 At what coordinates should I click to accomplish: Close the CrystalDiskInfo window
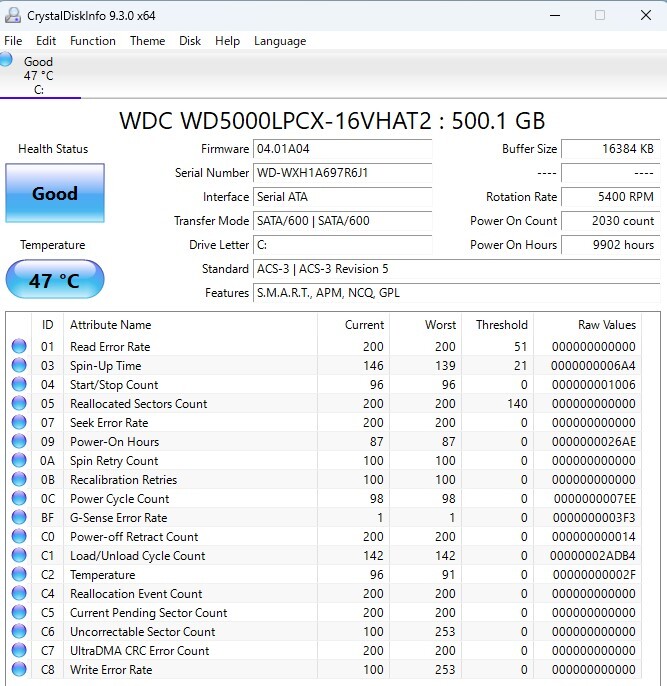coord(646,15)
